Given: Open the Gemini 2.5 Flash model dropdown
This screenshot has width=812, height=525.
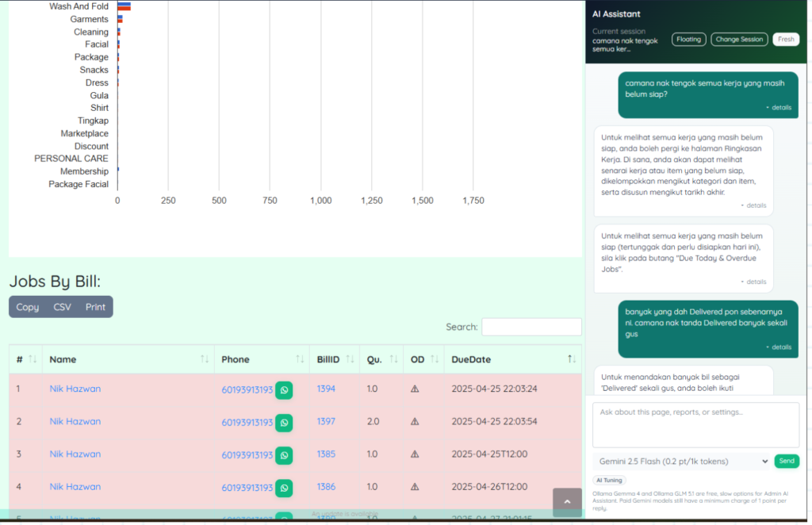Looking at the screenshot, I should (681, 462).
